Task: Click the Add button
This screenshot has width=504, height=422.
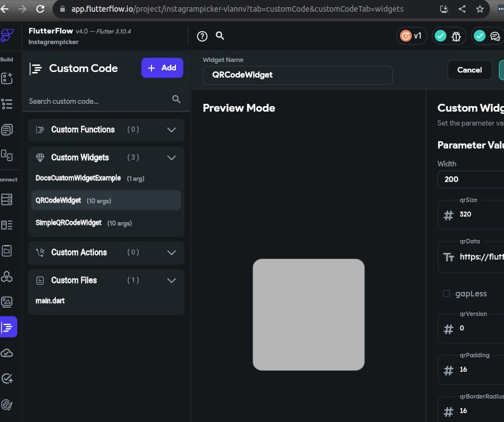Action: [162, 68]
